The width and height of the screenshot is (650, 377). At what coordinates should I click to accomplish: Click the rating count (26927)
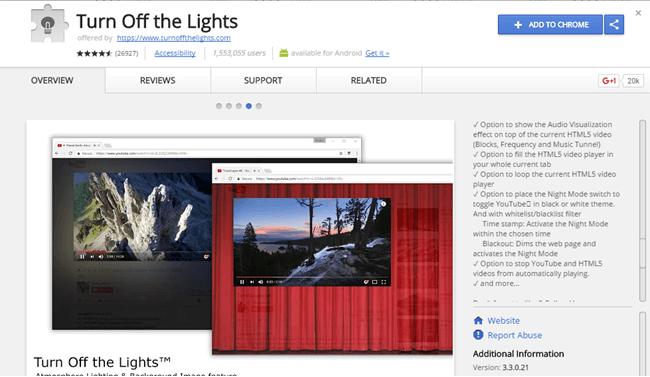coord(126,53)
